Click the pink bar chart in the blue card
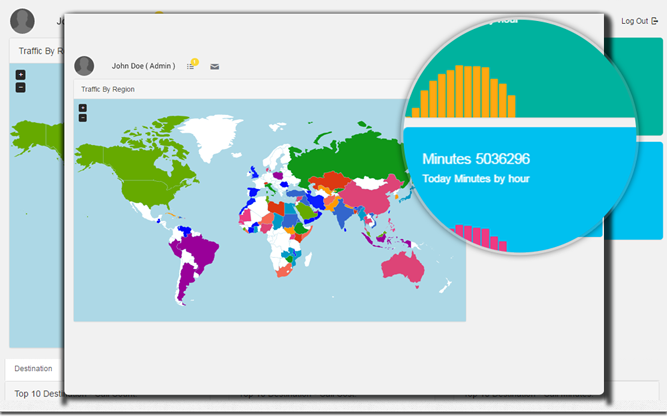Image resolution: width=667 pixels, height=420 pixels. 481,237
